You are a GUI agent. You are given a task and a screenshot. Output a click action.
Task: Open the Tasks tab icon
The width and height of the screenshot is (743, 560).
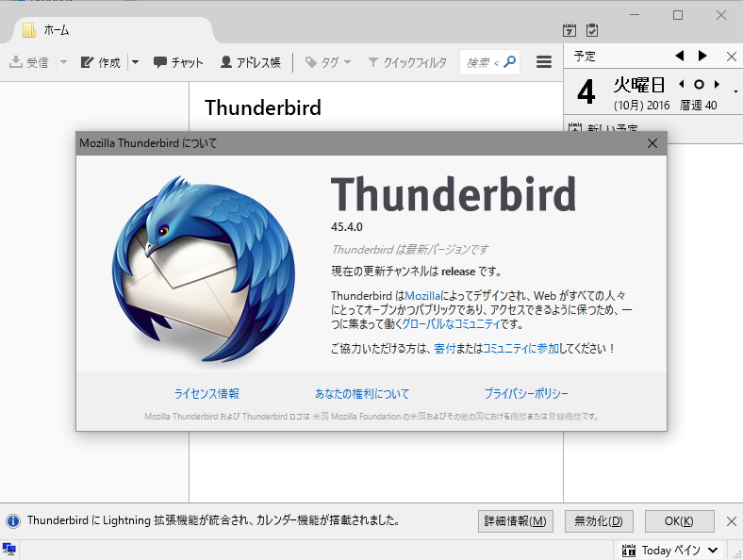click(x=592, y=30)
